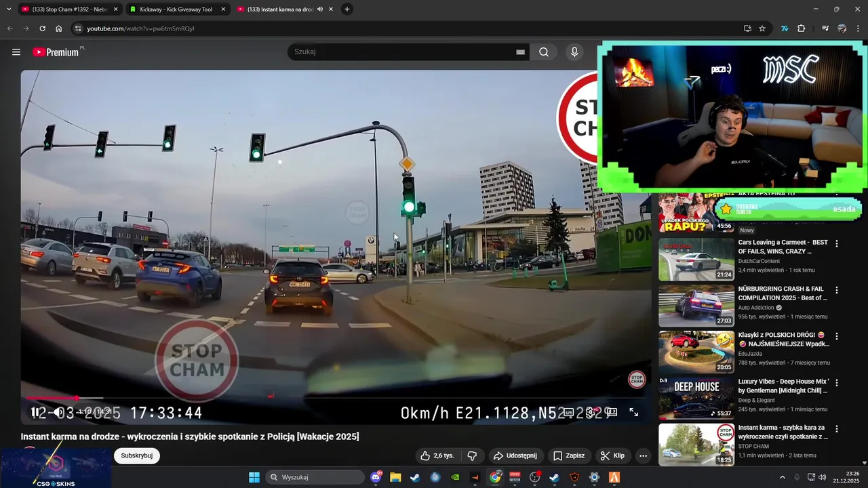Viewport: 868px width, 488px height.
Task: Open the taskbar volume control
Action: [822, 477]
